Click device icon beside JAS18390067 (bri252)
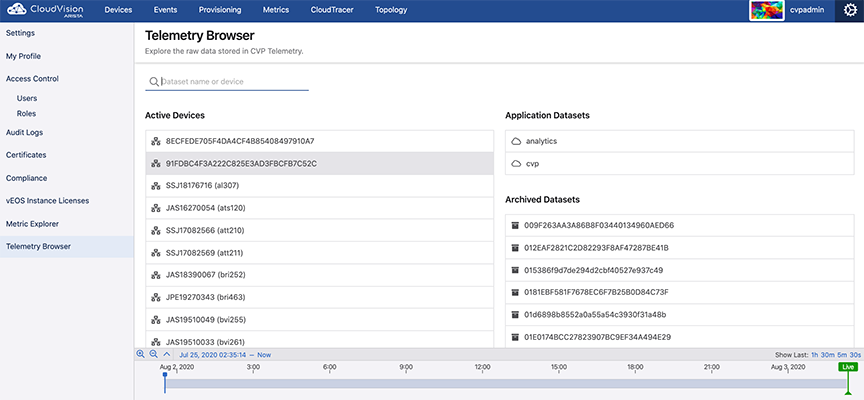Screen dimensions: 864x400 pyautogui.click(x=156, y=275)
